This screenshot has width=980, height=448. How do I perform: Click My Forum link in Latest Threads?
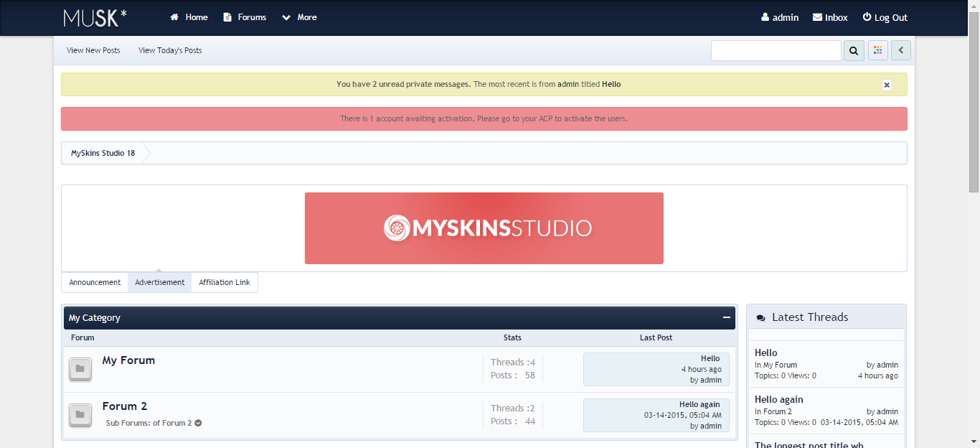[780, 365]
